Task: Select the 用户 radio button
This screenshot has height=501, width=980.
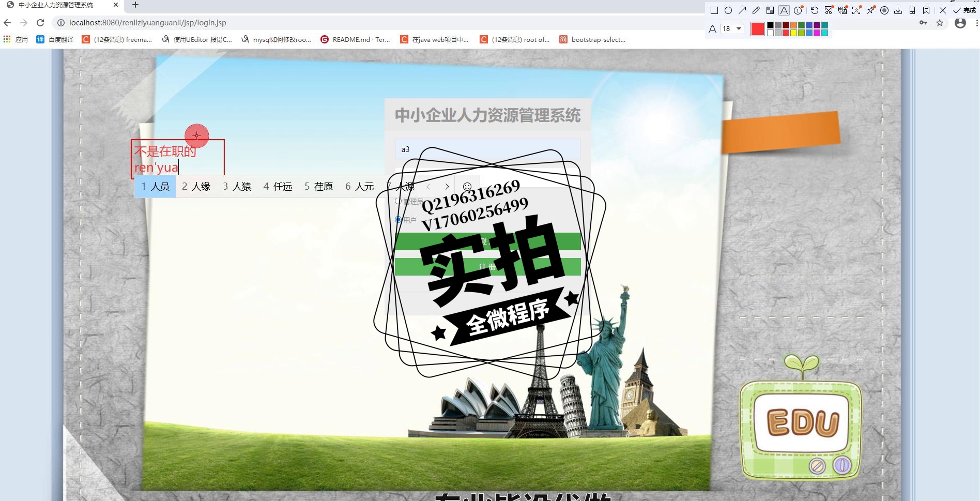Action: coord(398,220)
